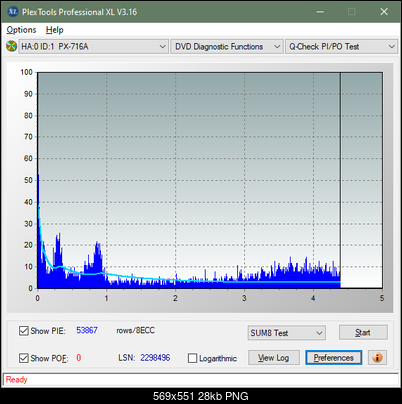The height and width of the screenshot is (404, 402).
Task: Click the LSN value 2298496
Action: tap(155, 358)
